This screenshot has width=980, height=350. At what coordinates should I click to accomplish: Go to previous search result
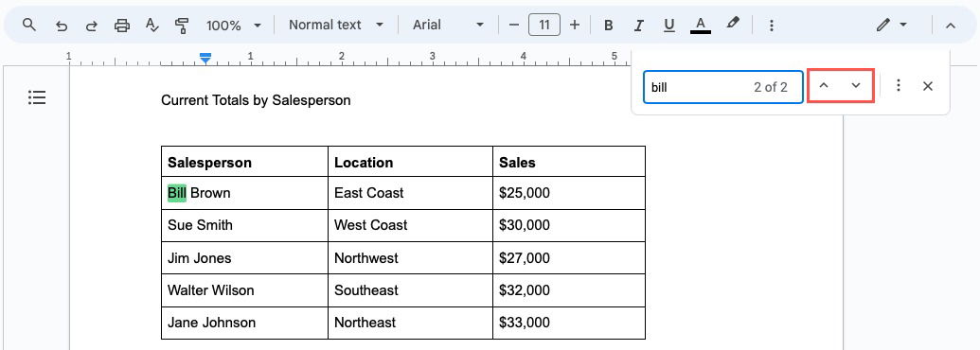[824, 86]
